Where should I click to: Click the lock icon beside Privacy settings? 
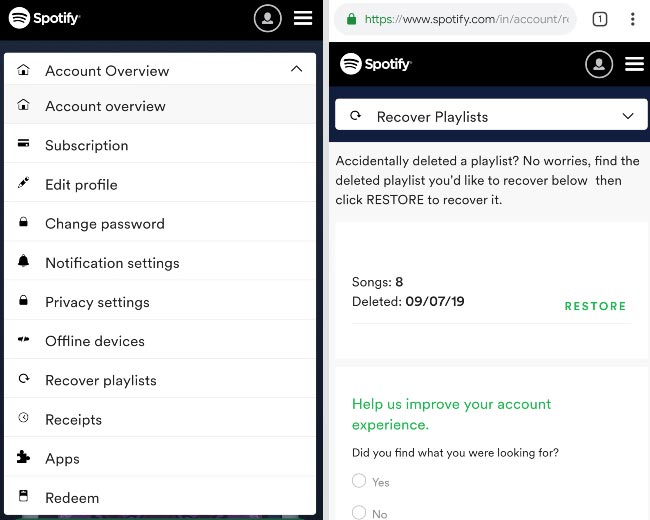point(24,300)
